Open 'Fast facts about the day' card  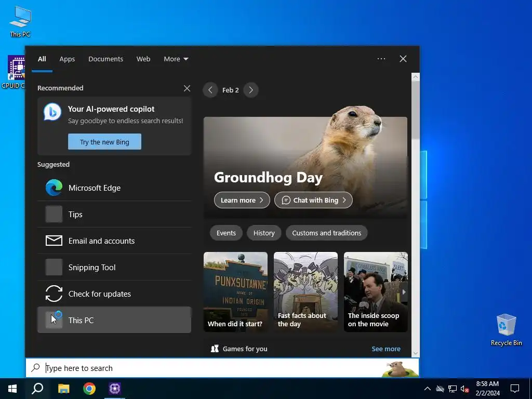pyautogui.click(x=305, y=292)
